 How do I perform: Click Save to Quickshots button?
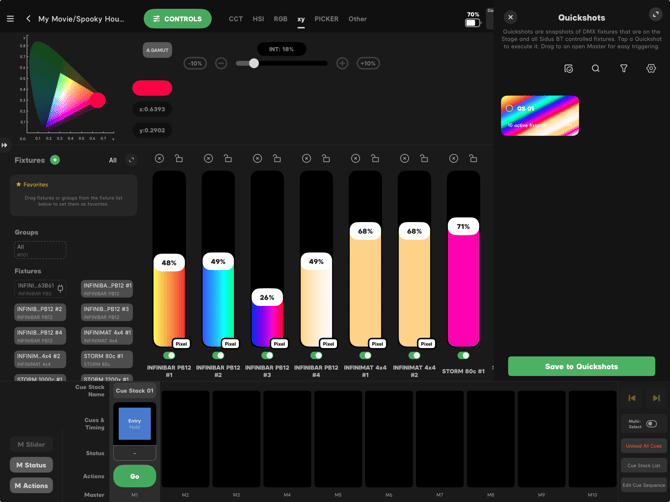tap(582, 366)
